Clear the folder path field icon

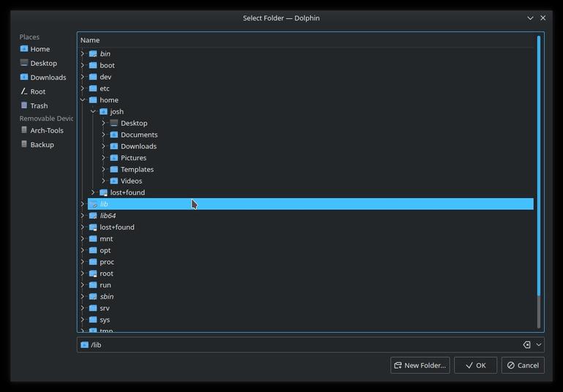point(526,344)
